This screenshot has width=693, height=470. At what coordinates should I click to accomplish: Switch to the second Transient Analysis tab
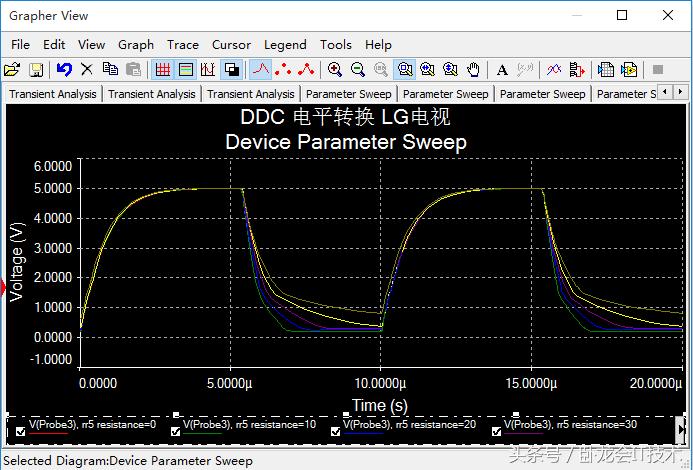152,94
